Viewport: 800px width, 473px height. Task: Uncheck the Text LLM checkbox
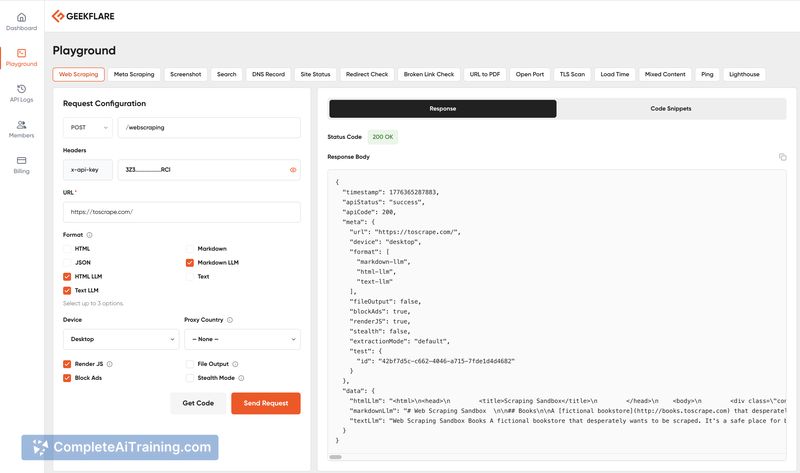[67, 290]
